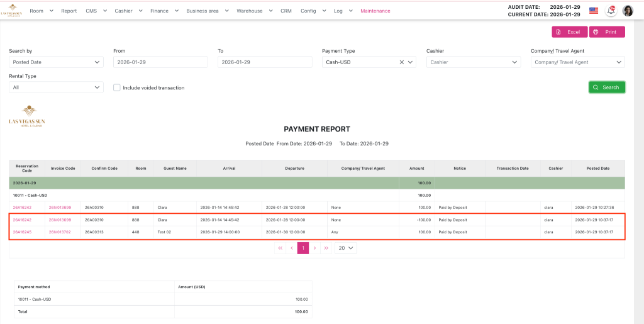Viewport: 644px width, 324px height.
Task: Click the Las Vegas Sun logo in navbar
Action: pyautogui.click(x=13, y=11)
